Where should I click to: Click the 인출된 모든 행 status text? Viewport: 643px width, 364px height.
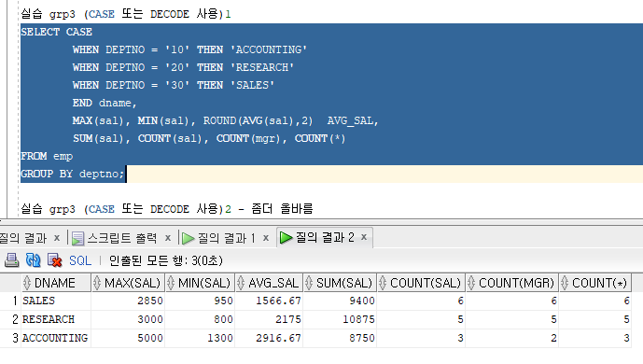pyautogui.click(x=166, y=260)
